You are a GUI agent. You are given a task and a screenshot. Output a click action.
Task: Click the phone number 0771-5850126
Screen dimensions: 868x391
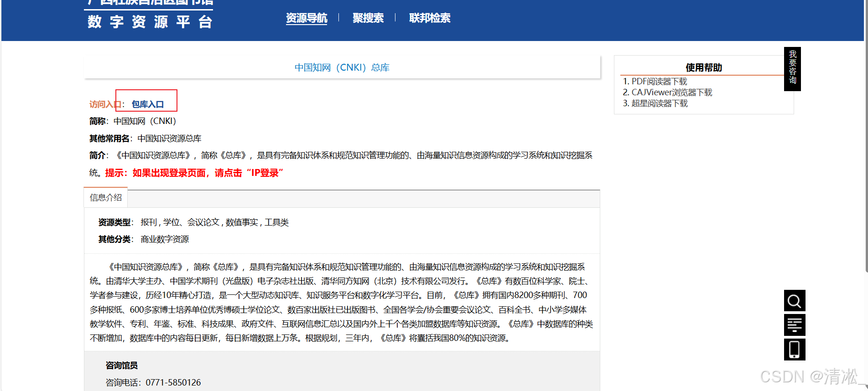coord(173,382)
